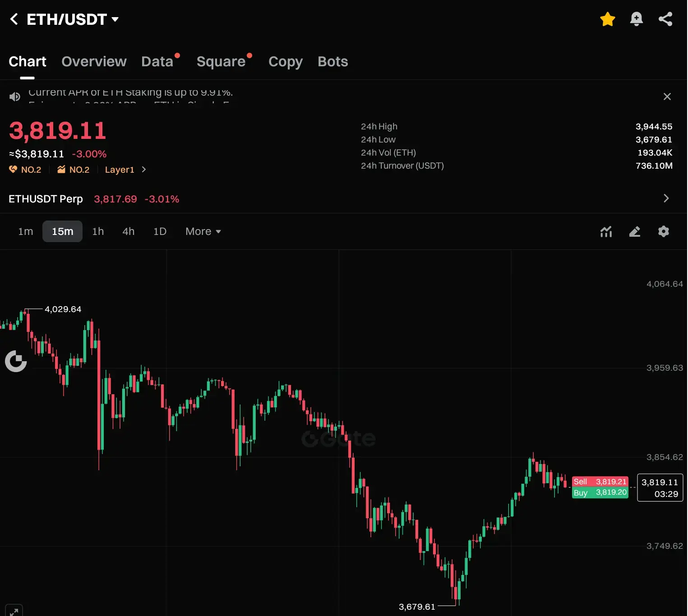Image resolution: width=688 pixels, height=616 pixels.
Task: Open the ETH/USDT pair selector dropdown
Action: 73,19
